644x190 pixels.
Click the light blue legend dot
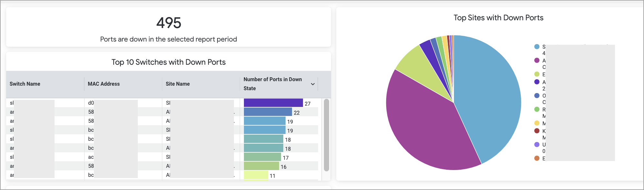[537, 47]
